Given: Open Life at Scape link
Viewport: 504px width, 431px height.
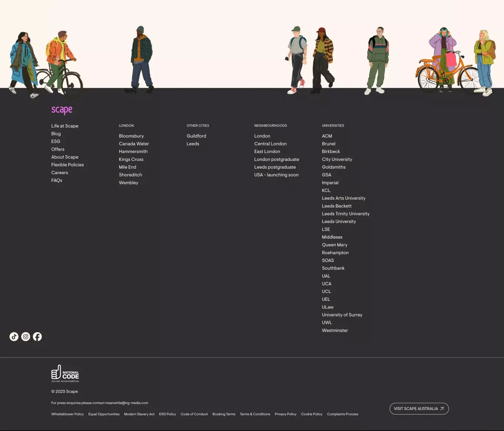Looking at the screenshot, I should click(65, 126).
